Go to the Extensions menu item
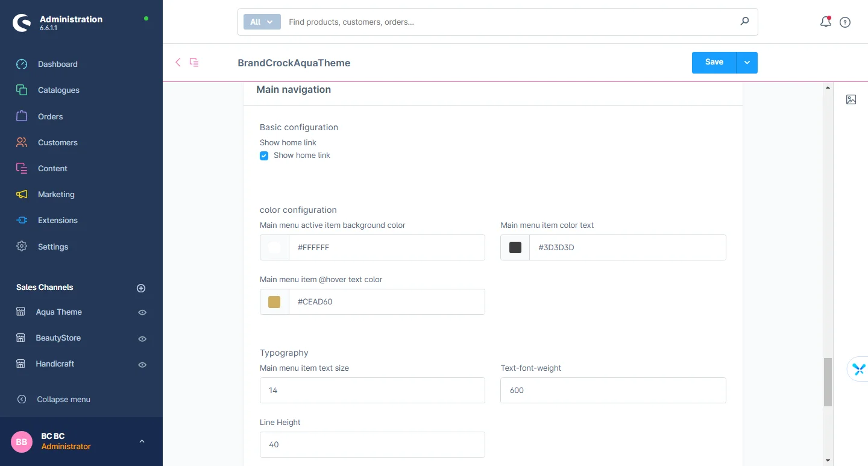Image resolution: width=868 pixels, height=466 pixels. [x=57, y=221]
